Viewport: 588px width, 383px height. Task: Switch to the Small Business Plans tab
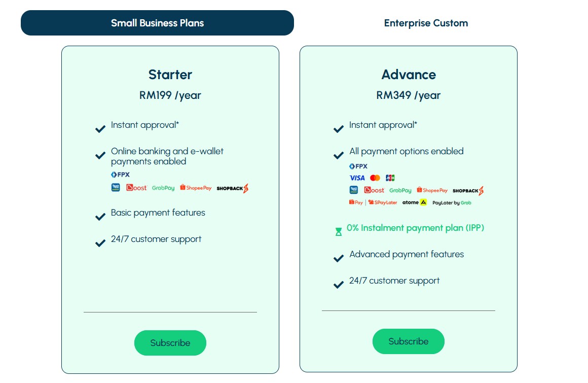[x=157, y=23]
